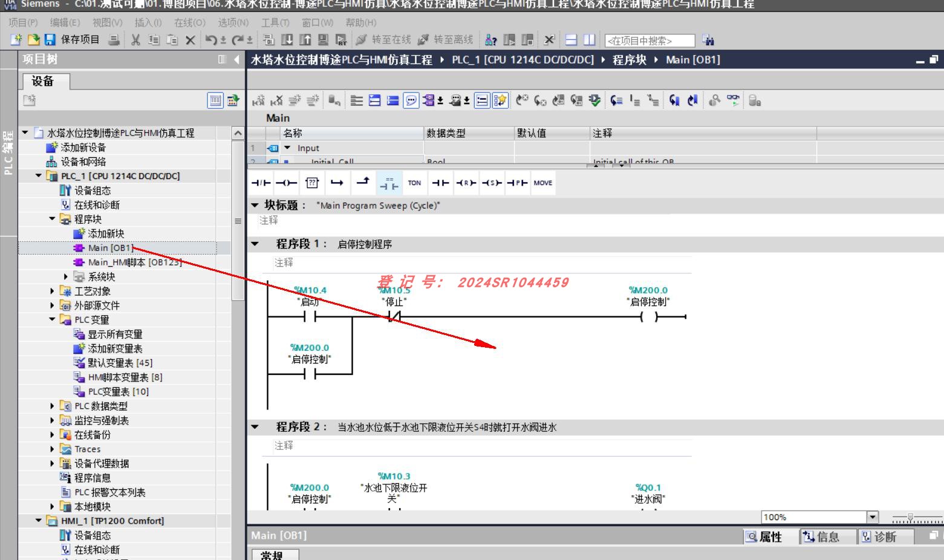
Task: Open the 插入(I) menu
Action: 148,22
